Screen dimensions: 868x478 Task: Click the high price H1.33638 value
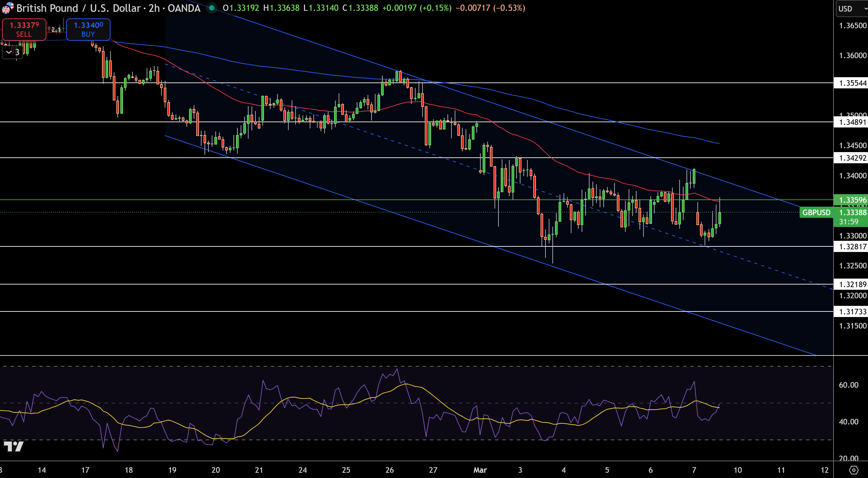click(x=281, y=8)
